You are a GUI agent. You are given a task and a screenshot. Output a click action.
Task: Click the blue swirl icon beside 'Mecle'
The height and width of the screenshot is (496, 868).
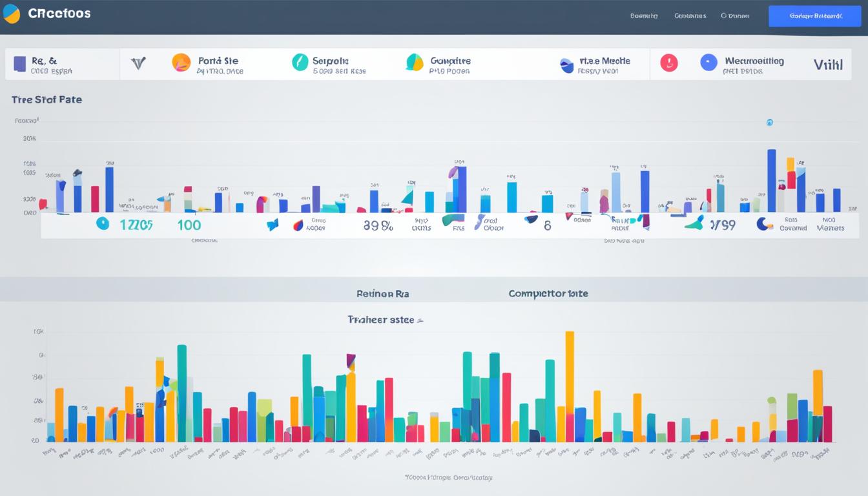coord(567,65)
